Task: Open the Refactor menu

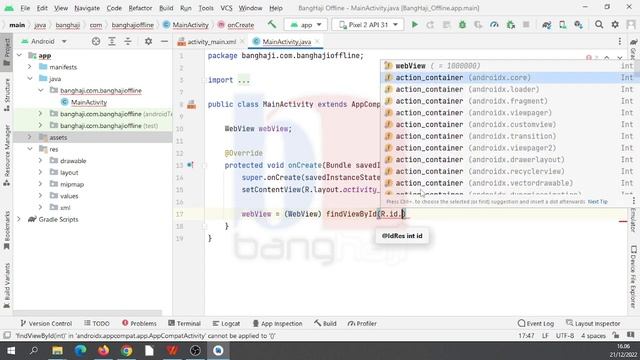Action: pos(140,8)
